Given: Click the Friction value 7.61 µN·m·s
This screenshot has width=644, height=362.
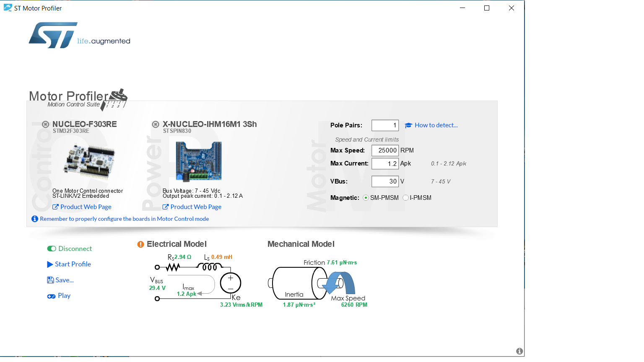Looking at the screenshot, I should [x=342, y=262].
